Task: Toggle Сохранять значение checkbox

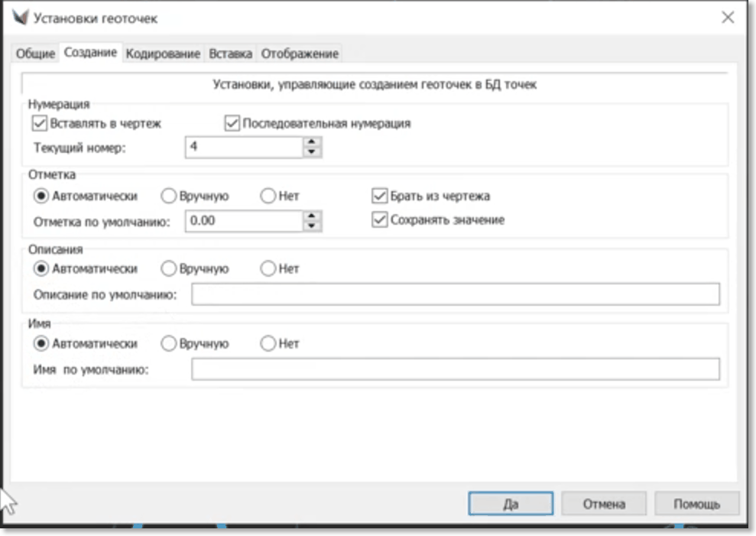Action: coord(379,220)
